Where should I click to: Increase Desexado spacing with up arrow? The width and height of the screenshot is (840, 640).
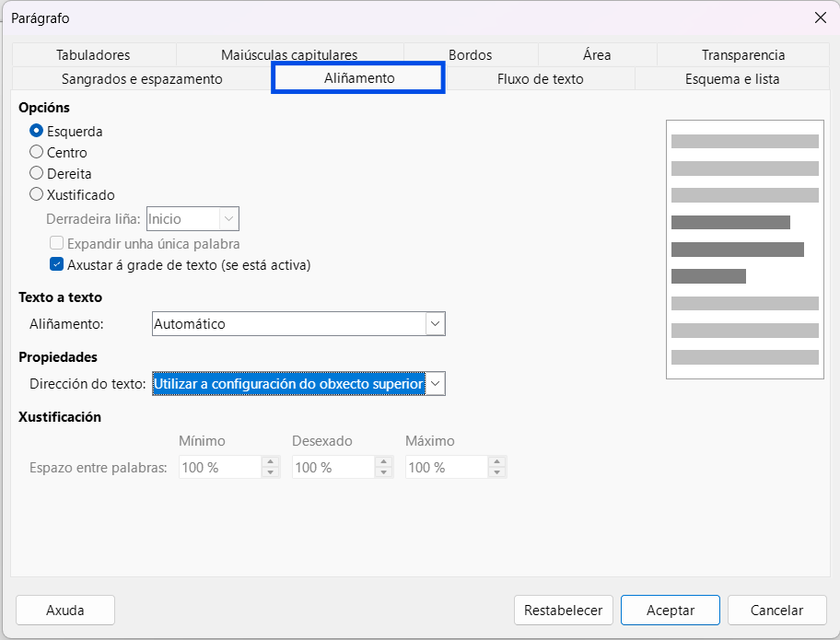[383, 462]
